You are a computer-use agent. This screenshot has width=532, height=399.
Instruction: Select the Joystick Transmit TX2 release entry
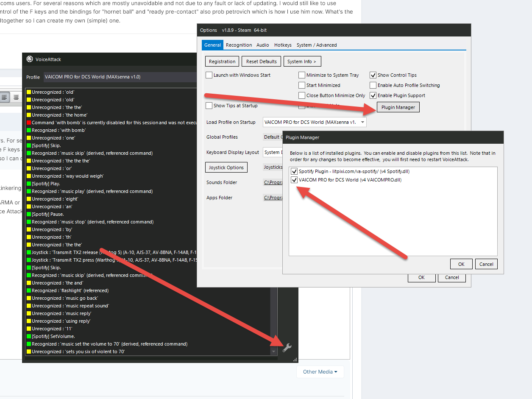click(111, 252)
